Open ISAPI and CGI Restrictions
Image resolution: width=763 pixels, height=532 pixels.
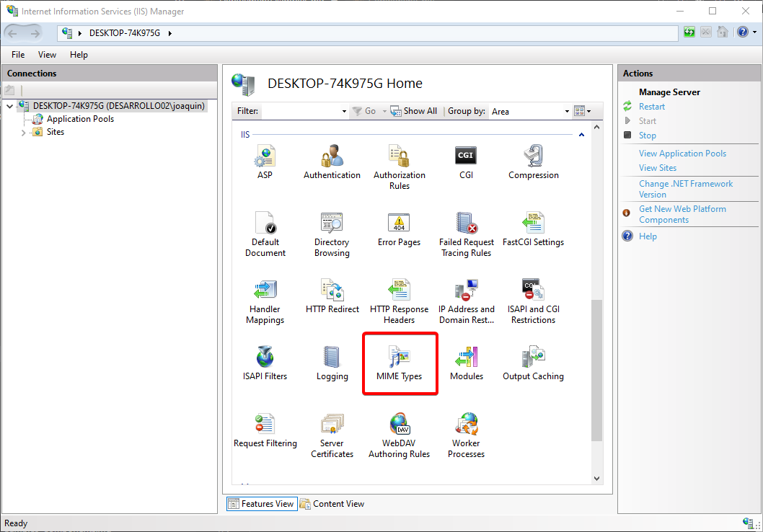(x=534, y=301)
